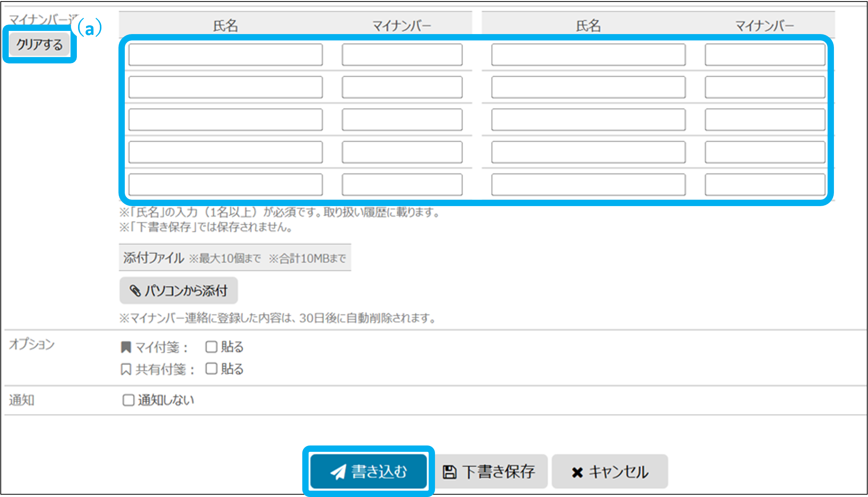This screenshot has width=868, height=497.
Task: Click the paperclip パソコンから添付 button
Action: click(179, 291)
